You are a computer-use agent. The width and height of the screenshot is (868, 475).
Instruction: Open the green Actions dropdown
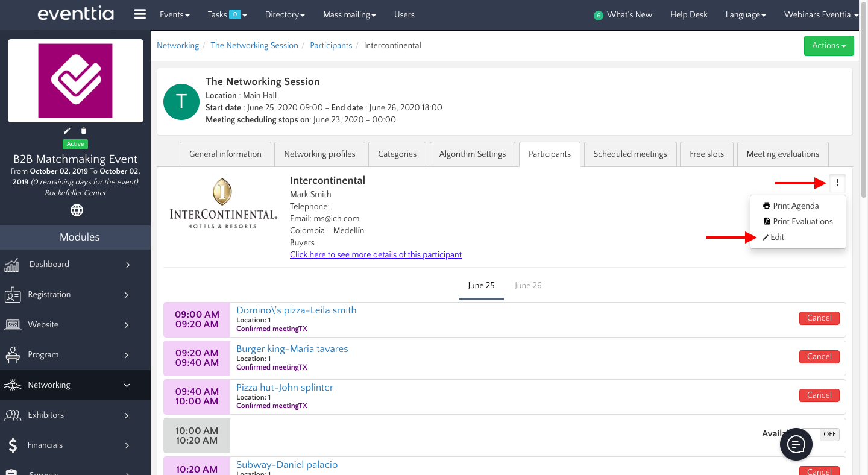(x=829, y=46)
